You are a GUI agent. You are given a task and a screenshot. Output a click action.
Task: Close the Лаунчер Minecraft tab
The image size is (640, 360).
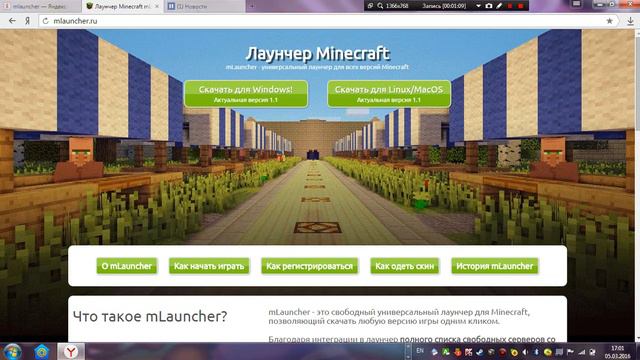pos(157,7)
